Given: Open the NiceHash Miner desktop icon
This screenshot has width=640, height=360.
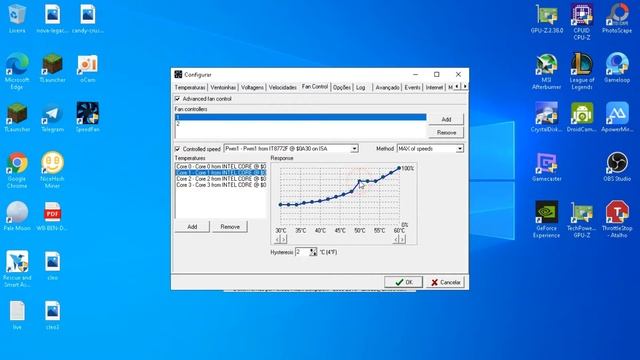Looking at the screenshot, I should (52, 170).
